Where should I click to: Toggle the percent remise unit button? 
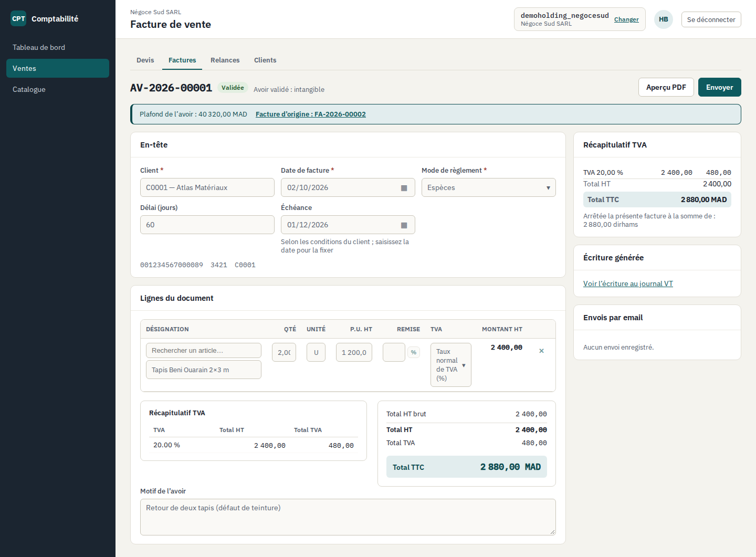point(414,352)
